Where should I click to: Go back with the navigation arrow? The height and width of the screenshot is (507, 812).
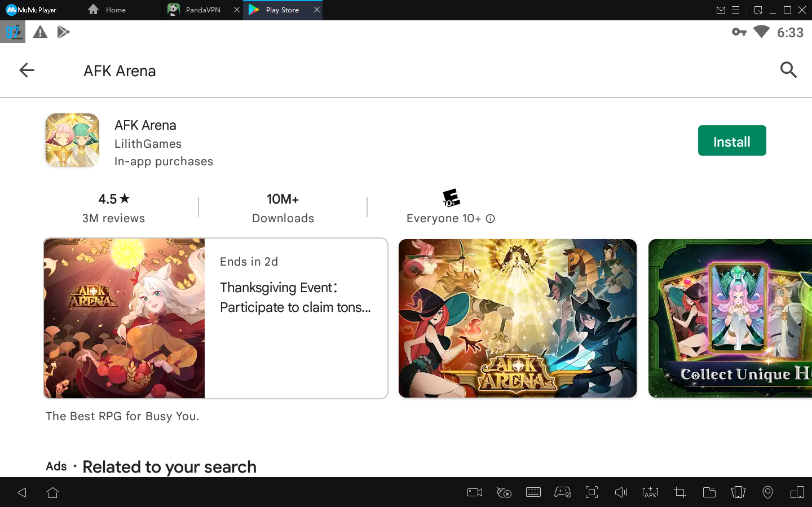(x=27, y=70)
